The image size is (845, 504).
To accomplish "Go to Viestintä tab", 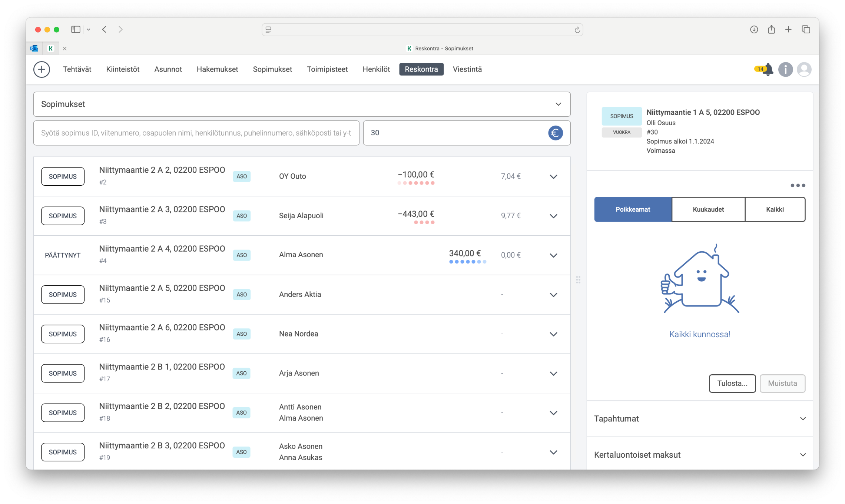I will click(x=467, y=69).
